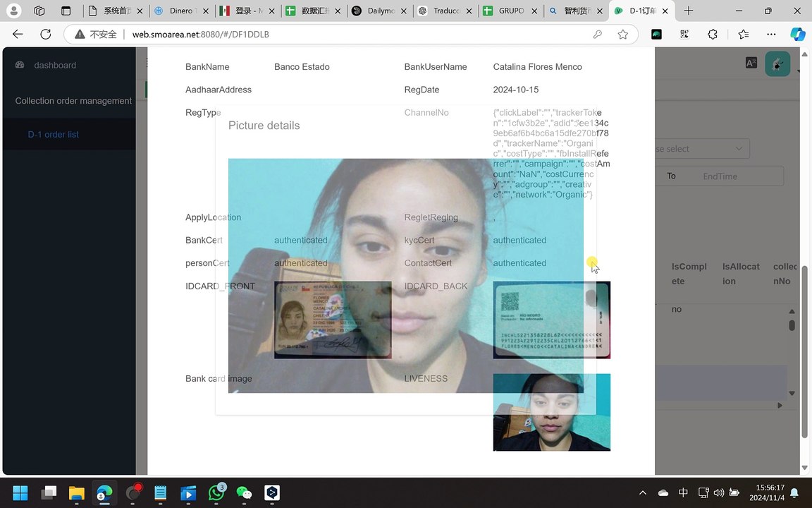Open the Copilot sidebar icon

(x=797, y=34)
